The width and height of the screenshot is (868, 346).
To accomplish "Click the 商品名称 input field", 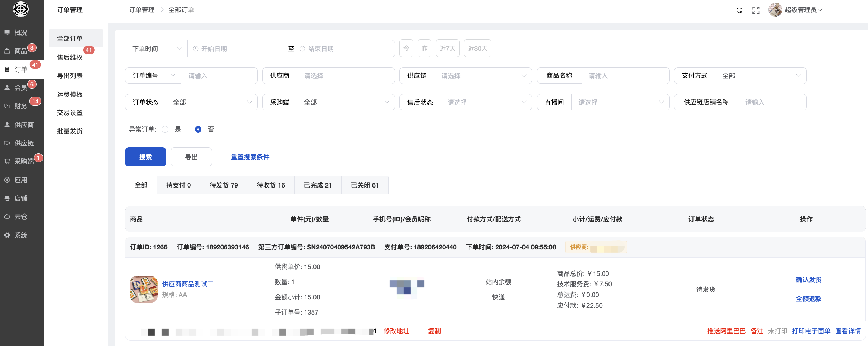I will coord(625,76).
